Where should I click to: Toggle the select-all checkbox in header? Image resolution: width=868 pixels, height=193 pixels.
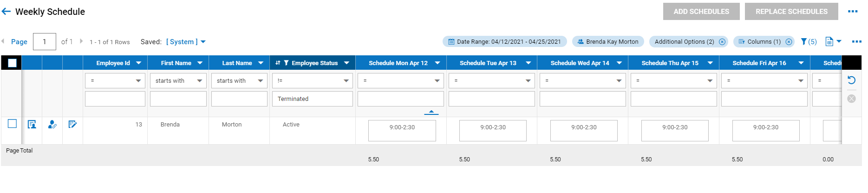[12, 63]
